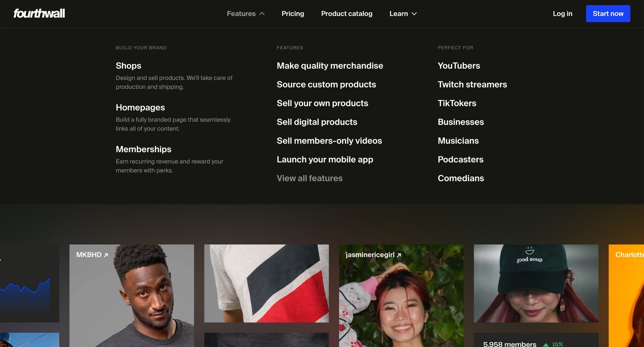
Task: Click the Charlotte creator card
Action: (x=626, y=295)
